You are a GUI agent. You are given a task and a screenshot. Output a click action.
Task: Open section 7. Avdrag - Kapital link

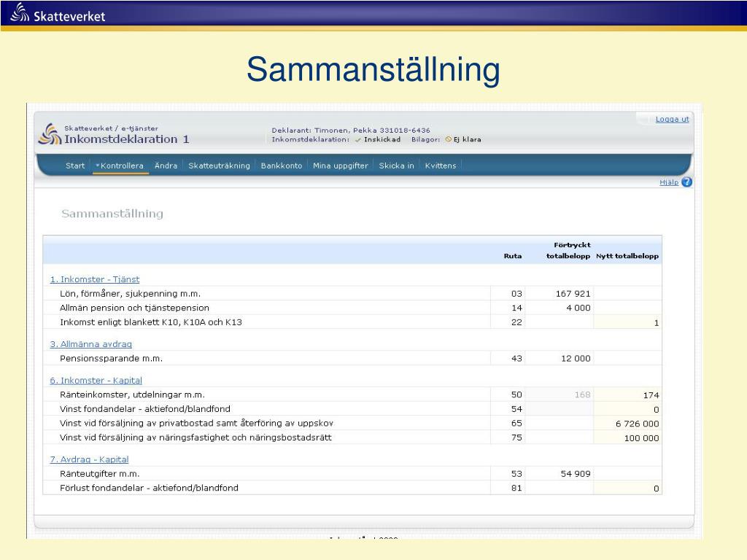[89, 459]
